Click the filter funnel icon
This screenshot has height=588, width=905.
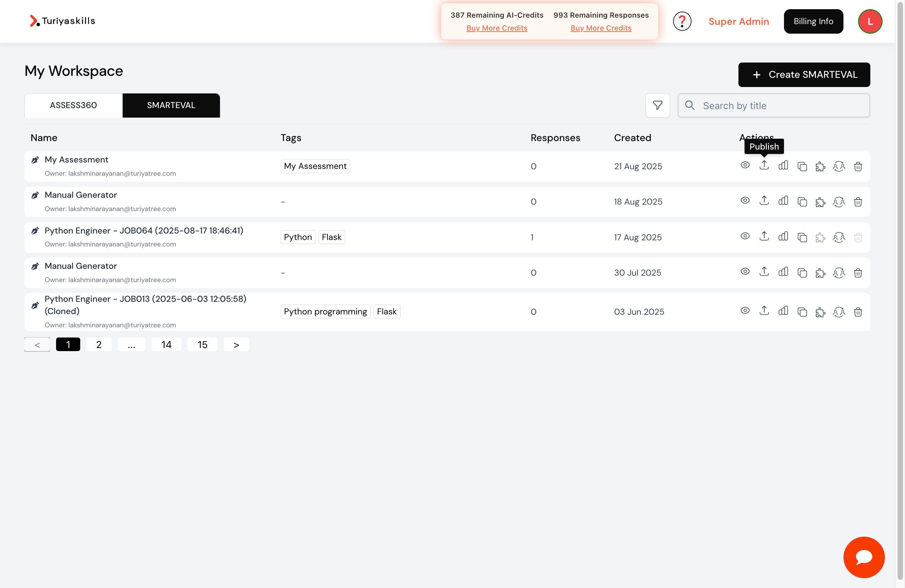658,105
